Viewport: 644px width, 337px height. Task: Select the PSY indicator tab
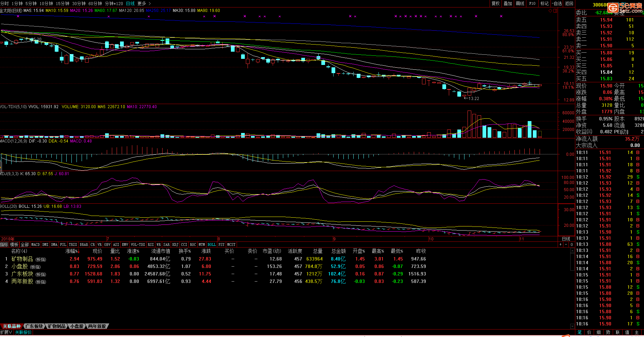[x=221, y=245]
